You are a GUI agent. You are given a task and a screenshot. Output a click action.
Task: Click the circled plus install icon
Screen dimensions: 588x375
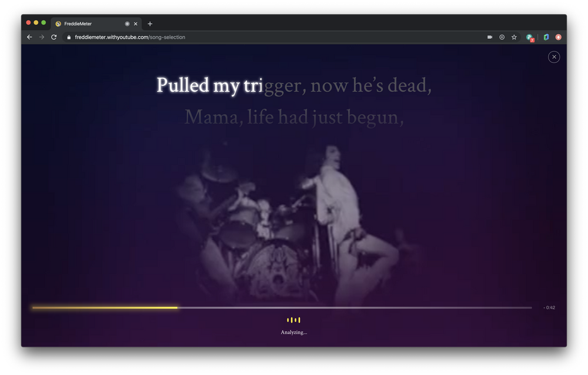(502, 37)
